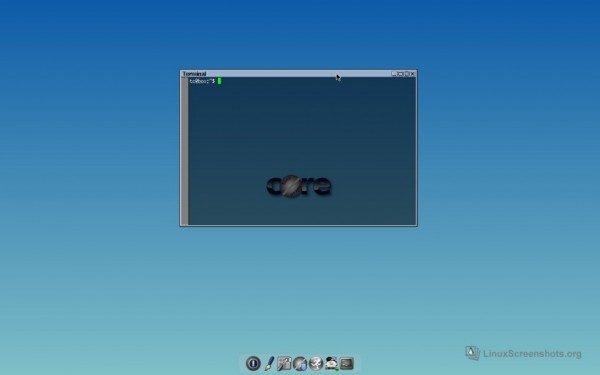Open the Control Panel dock icon
Screen dimensions: 600x375
(284, 363)
